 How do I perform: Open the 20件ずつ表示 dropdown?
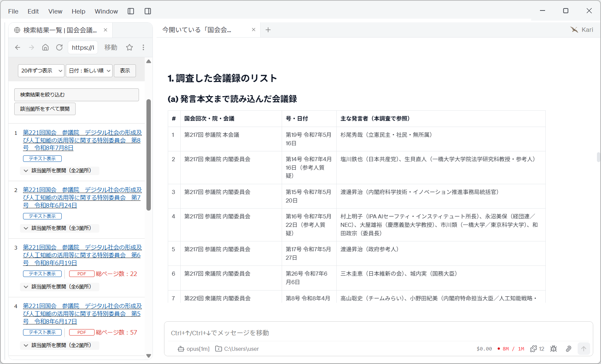pyautogui.click(x=41, y=71)
